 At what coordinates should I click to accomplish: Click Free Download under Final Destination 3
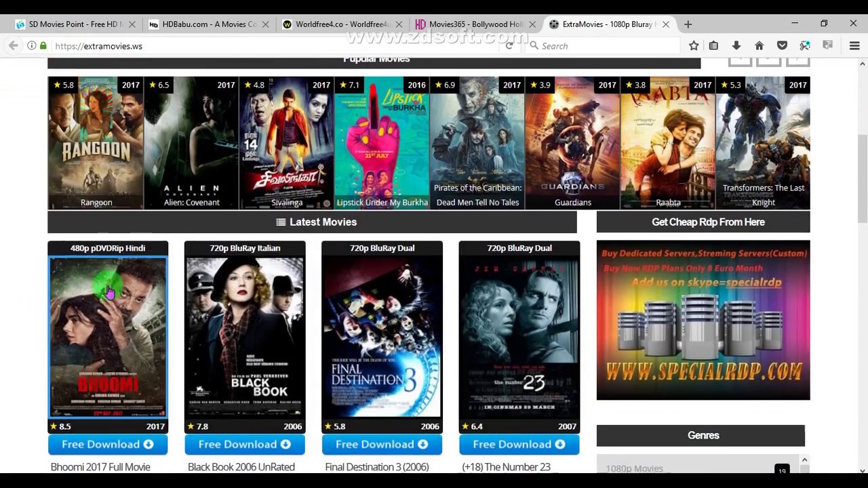[x=382, y=445]
